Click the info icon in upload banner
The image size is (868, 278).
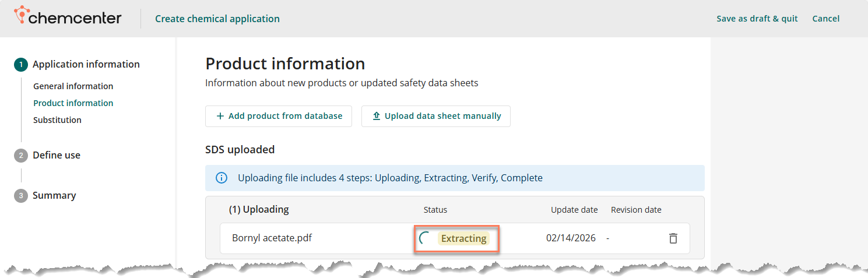click(222, 178)
